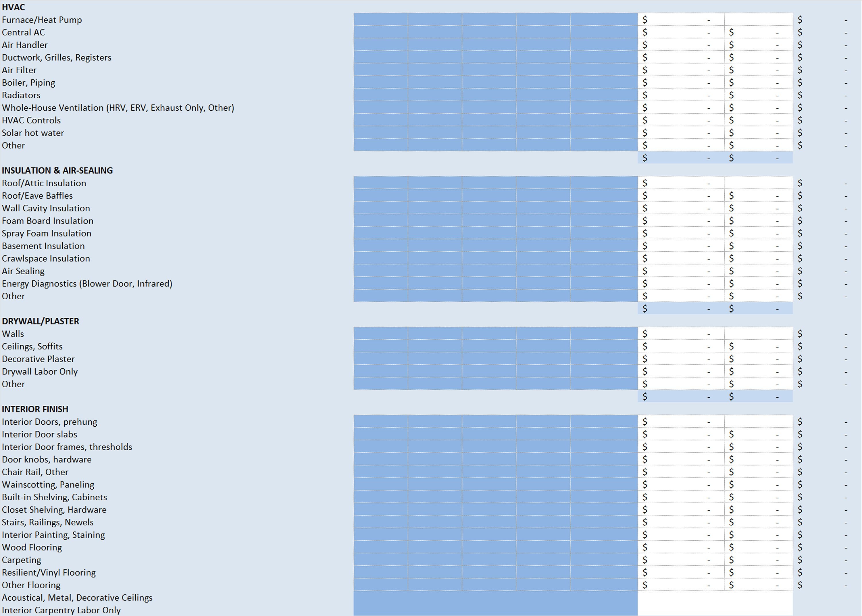Select the Walls row label

13,334
